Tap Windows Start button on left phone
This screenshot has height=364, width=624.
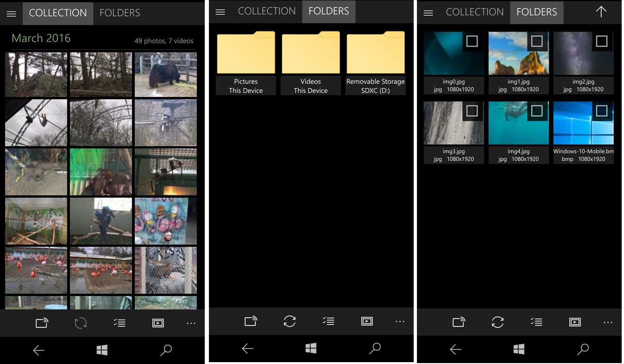pos(102,350)
